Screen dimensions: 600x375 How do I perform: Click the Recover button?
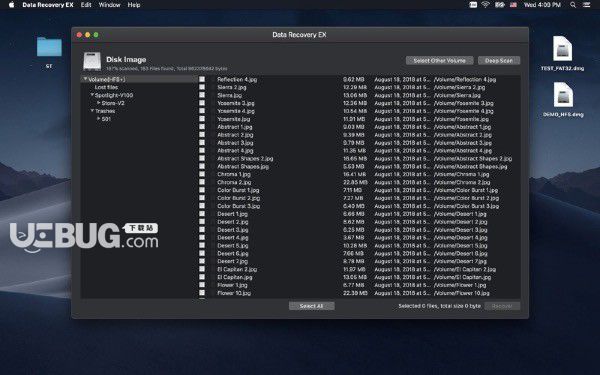(502, 306)
